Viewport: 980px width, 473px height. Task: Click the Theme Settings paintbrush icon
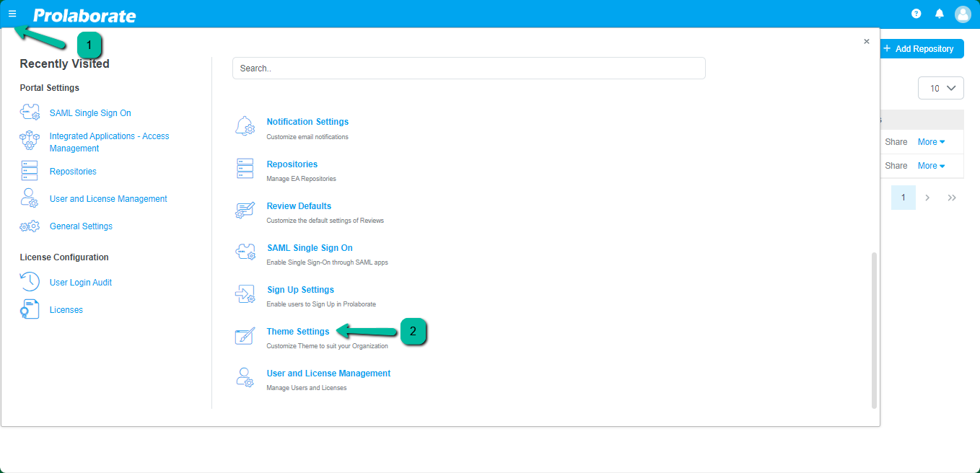(245, 336)
